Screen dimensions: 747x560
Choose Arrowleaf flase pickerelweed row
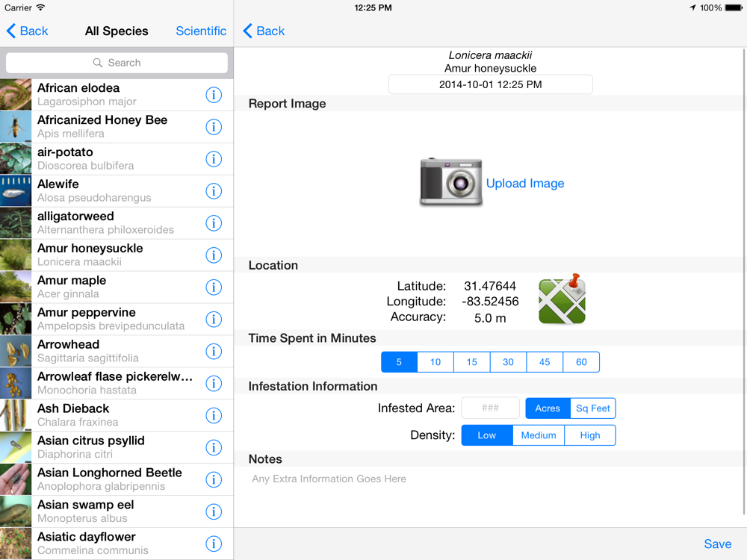[117, 383]
